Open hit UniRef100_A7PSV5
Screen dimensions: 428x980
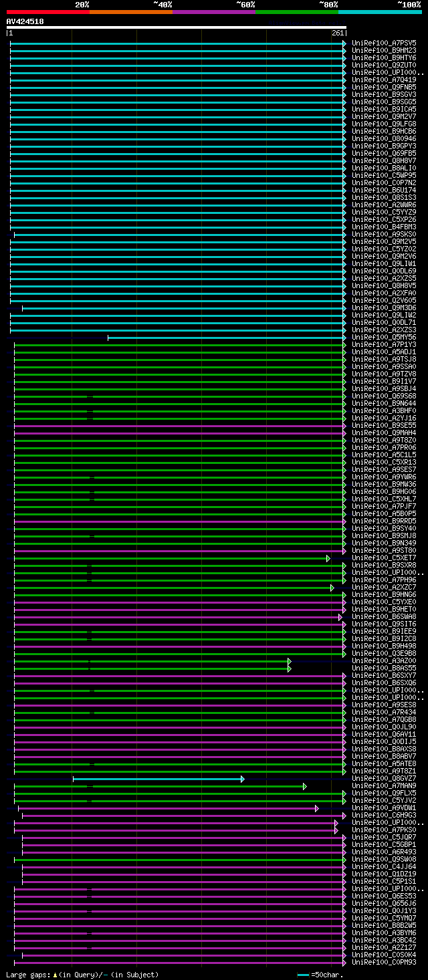click(384, 43)
